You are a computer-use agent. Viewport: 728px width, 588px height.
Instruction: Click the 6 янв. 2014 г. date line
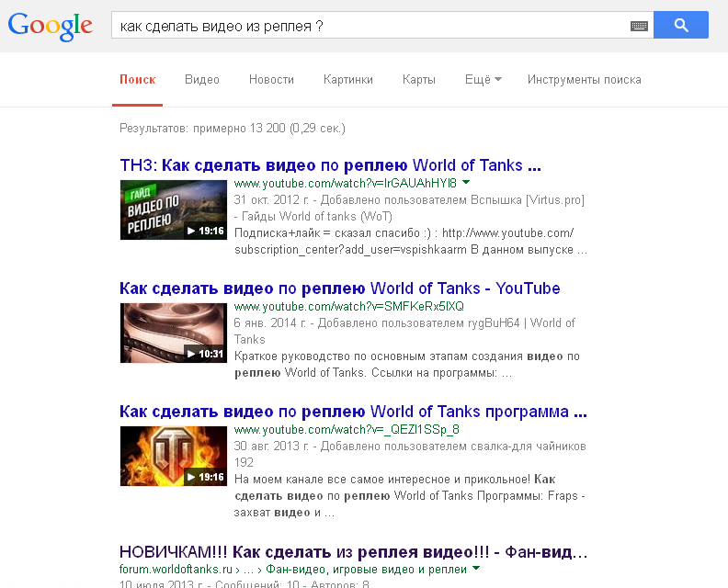click(x=404, y=331)
